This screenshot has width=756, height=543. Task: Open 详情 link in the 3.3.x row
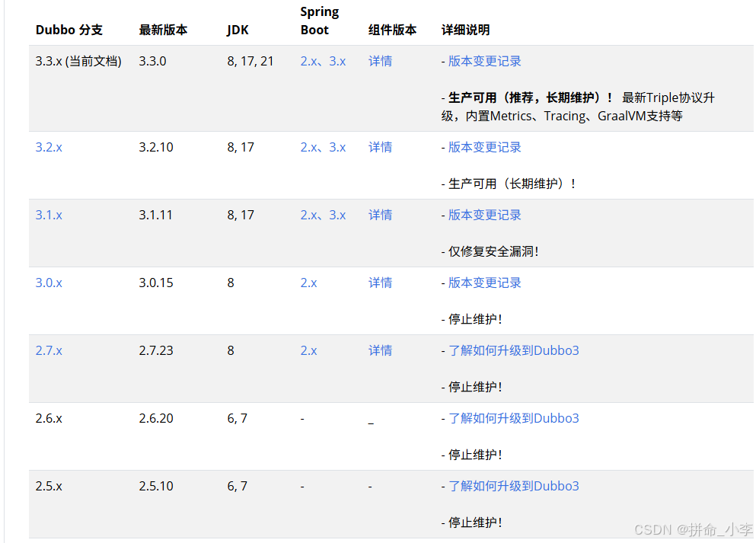pyautogui.click(x=381, y=61)
